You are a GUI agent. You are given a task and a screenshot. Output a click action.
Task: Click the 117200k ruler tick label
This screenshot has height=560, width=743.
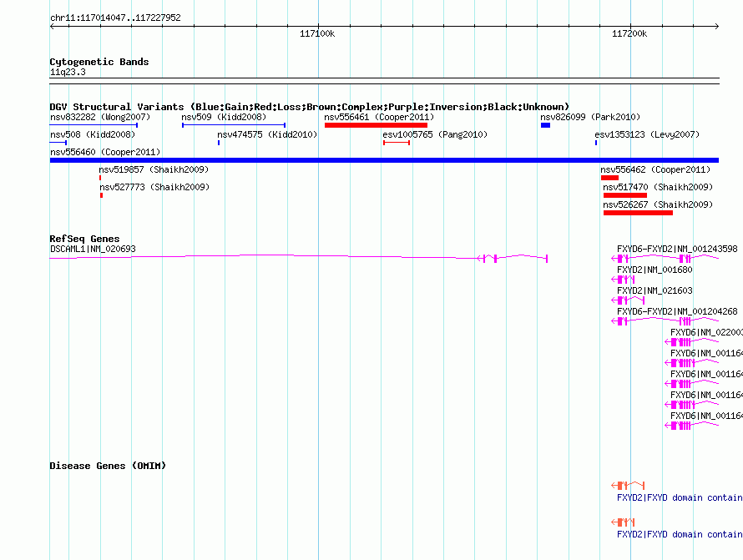[629, 33]
